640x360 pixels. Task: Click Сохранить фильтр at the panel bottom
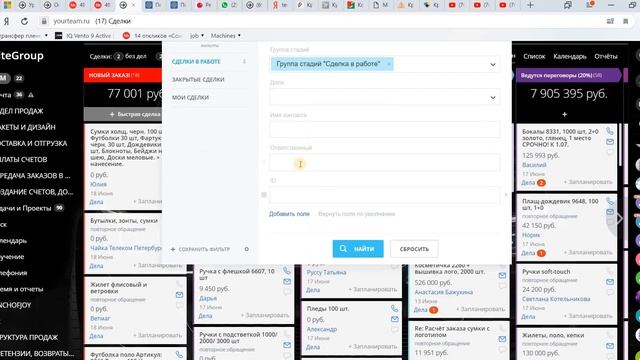pyautogui.click(x=200, y=249)
